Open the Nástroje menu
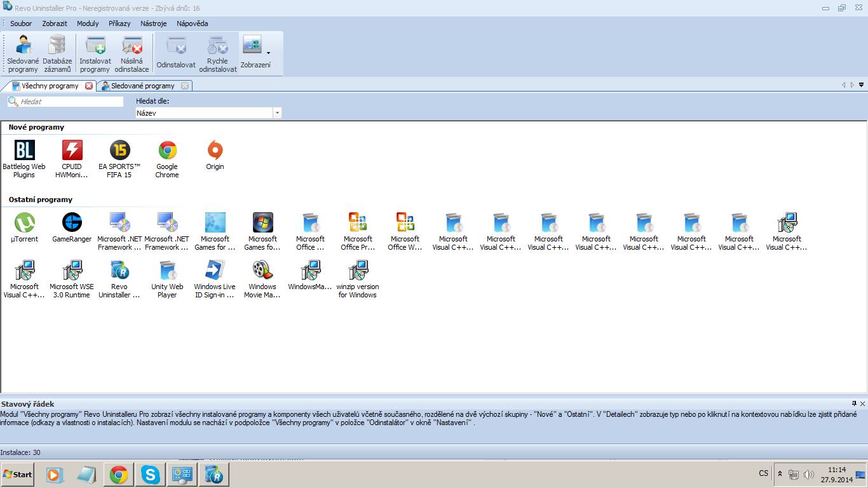The image size is (868, 488). point(153,24)
